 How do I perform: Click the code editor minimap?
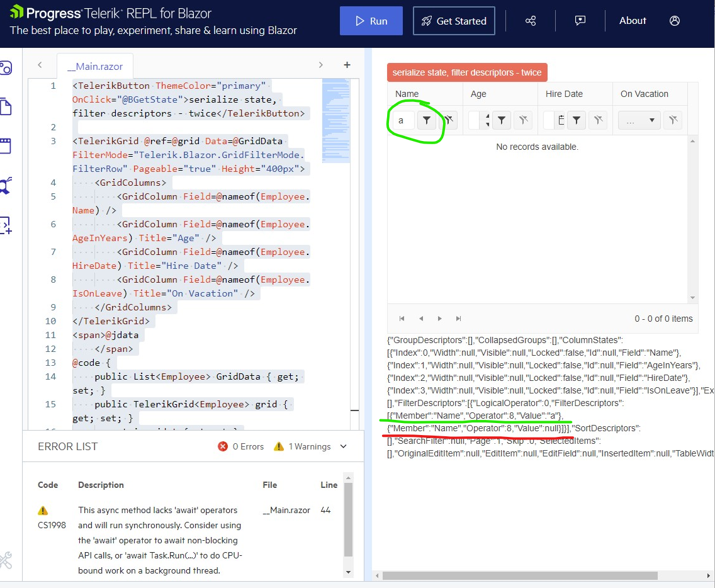[336, 121]
